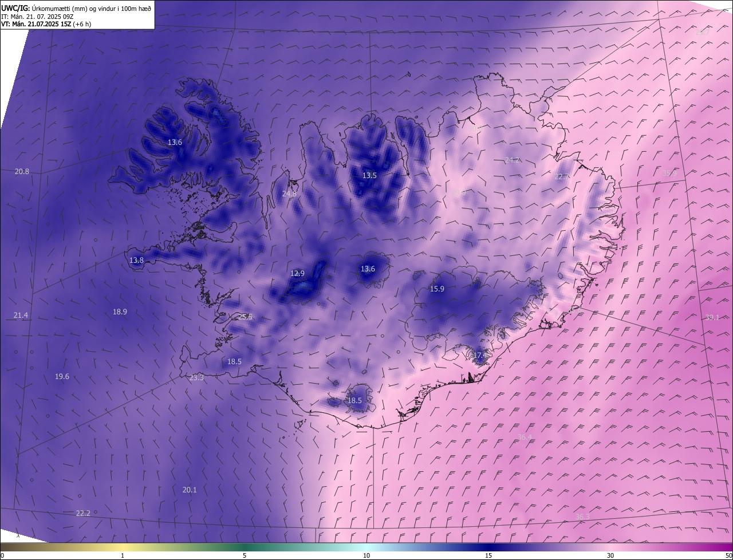733x560 pixels.
Task: Click the 18.5 value on the Reykjanes peninsula
Action: (x=234, y=361)
